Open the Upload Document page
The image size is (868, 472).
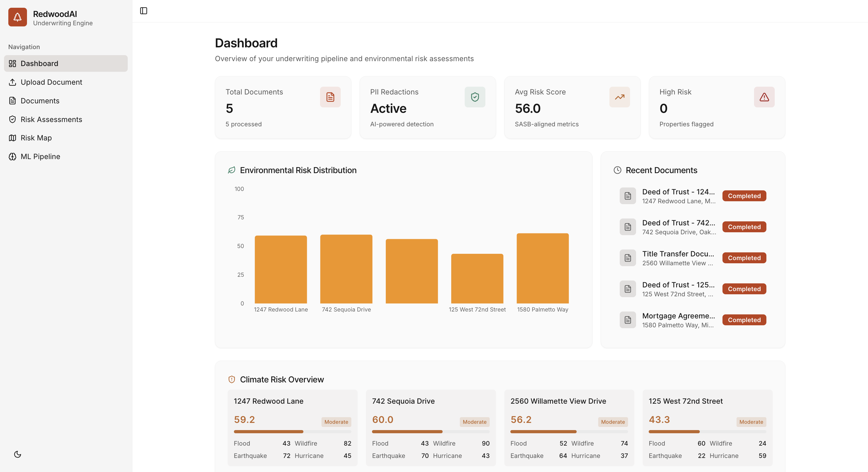coord(51,82)
